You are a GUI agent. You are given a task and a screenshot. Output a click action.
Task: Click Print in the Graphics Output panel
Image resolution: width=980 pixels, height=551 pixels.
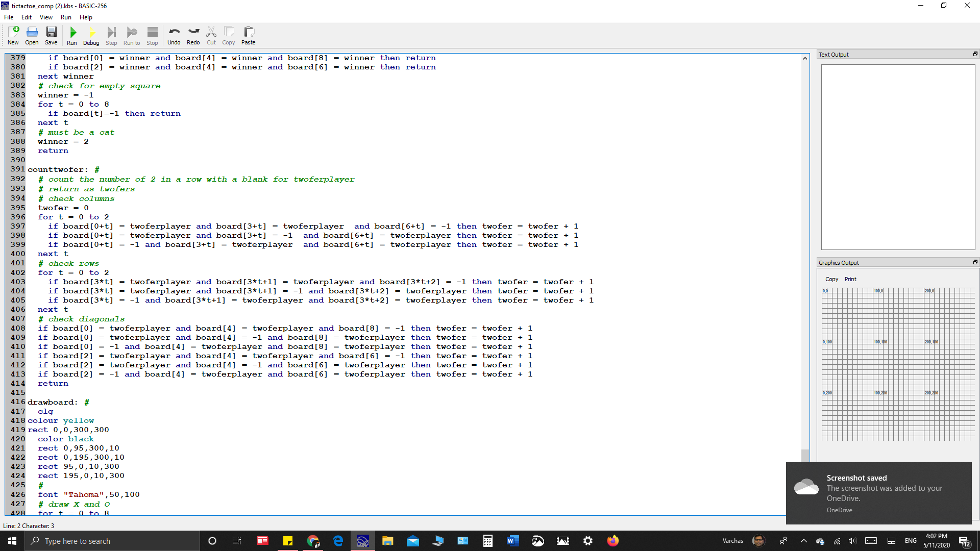click(x=850, y=279)
